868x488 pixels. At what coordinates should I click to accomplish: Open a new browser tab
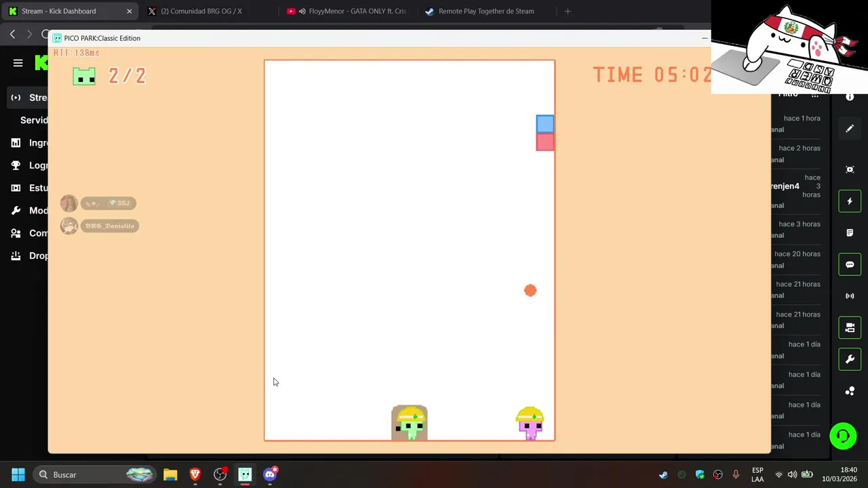pos(568,11)
